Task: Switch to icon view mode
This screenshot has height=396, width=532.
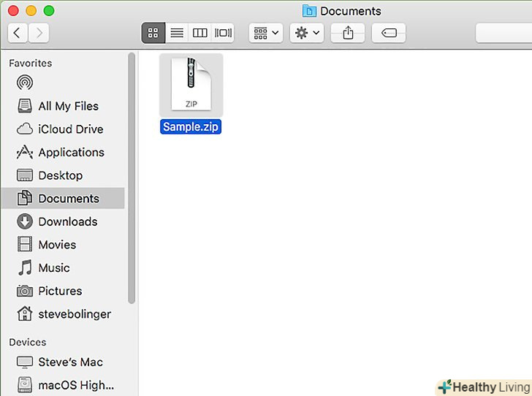Action: click(153, 33)
